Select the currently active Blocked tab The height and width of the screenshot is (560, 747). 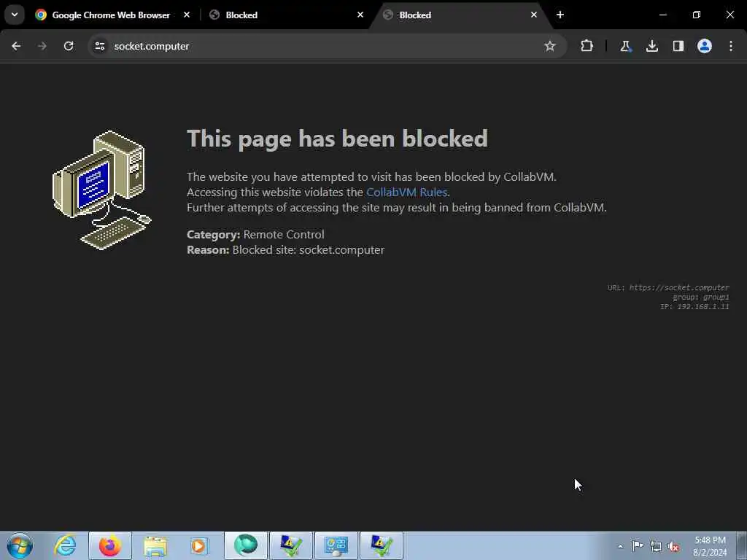[x=460, y=15]
